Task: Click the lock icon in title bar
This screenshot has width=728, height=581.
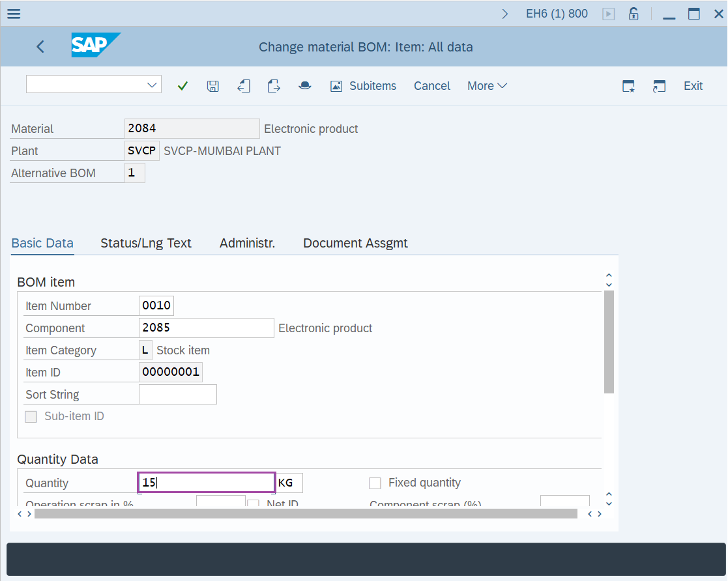Action: pos(633,14)
